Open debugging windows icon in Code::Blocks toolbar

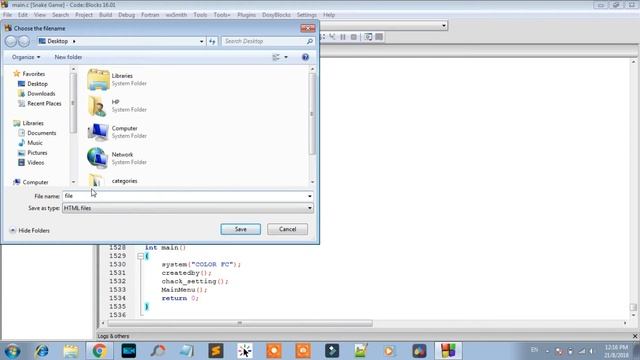pos(368,37)
